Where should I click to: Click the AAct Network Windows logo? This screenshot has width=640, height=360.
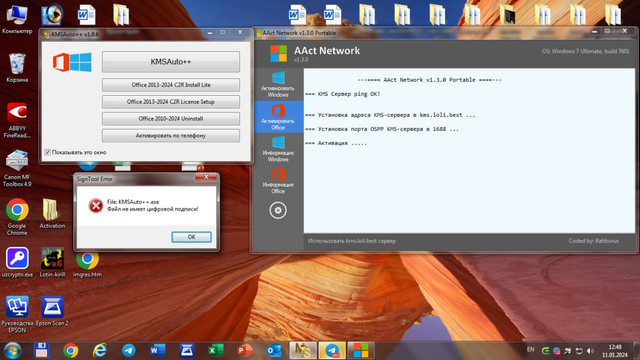[278, 53]
